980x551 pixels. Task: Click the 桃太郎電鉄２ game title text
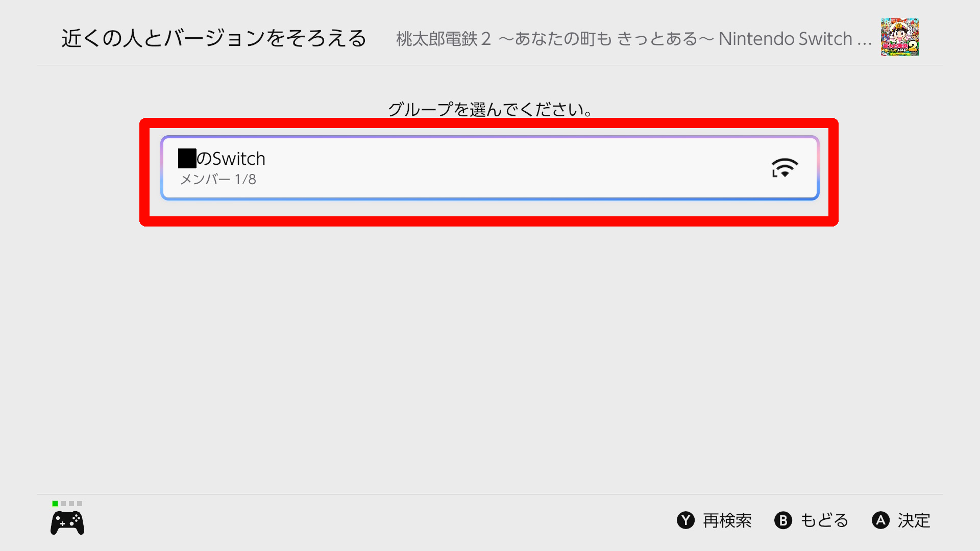click(443, 39)
